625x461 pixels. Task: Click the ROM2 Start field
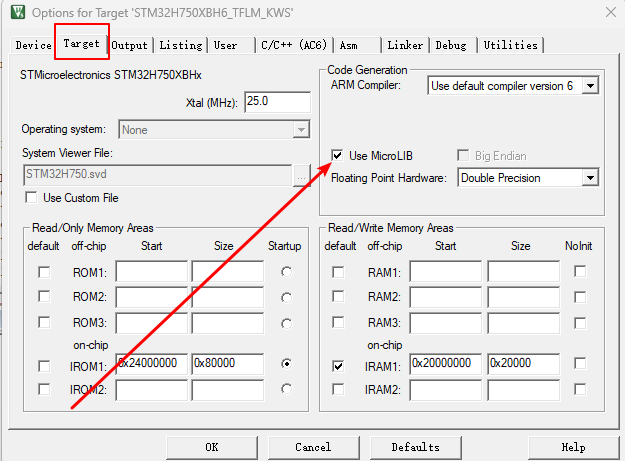click(x=151, y=297)
